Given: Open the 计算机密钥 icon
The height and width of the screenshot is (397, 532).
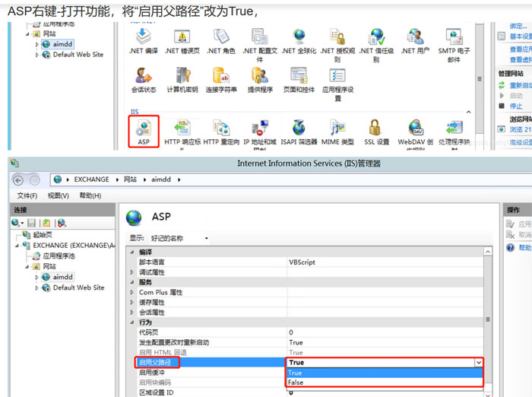Looking at the screenshot, I should tap(182, 78).
